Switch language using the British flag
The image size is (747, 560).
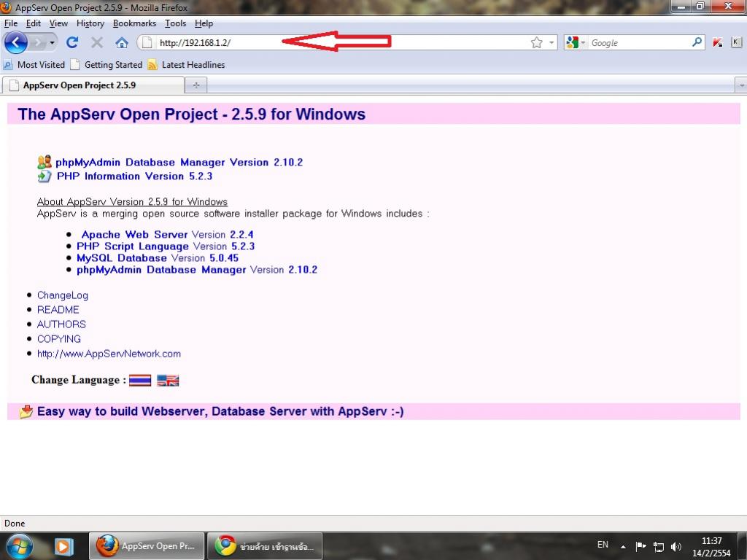[x=169, y=381]
